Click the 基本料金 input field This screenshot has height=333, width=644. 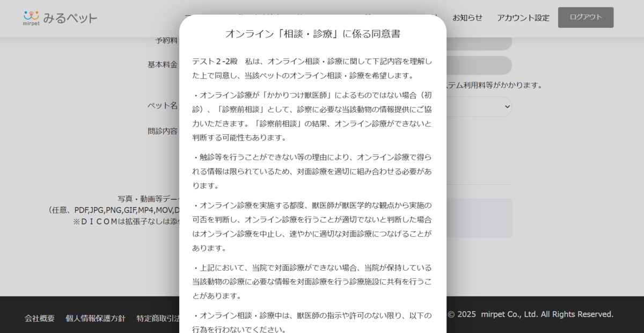(x=479, y=65)
